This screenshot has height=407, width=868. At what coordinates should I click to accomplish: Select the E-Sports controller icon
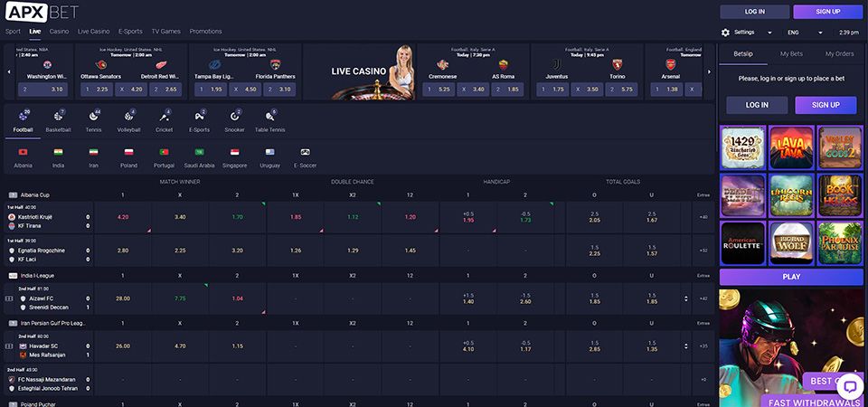point(199,117)
